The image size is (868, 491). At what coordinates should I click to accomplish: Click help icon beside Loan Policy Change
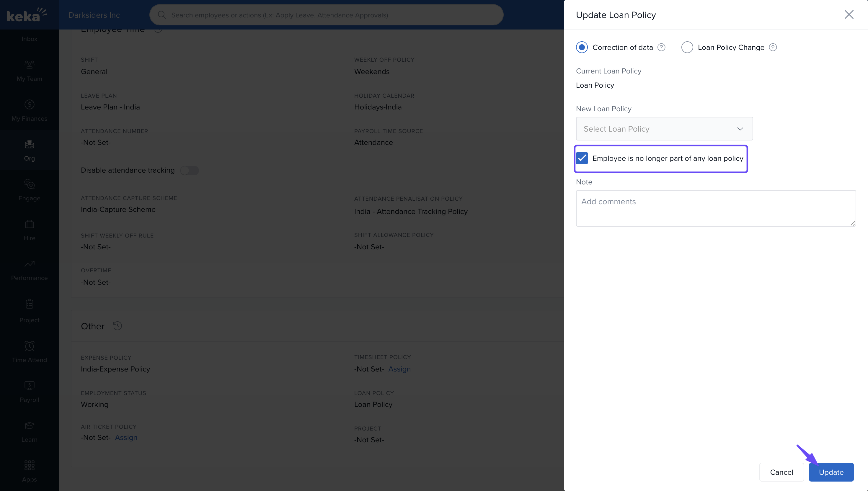tap(773, 48)
